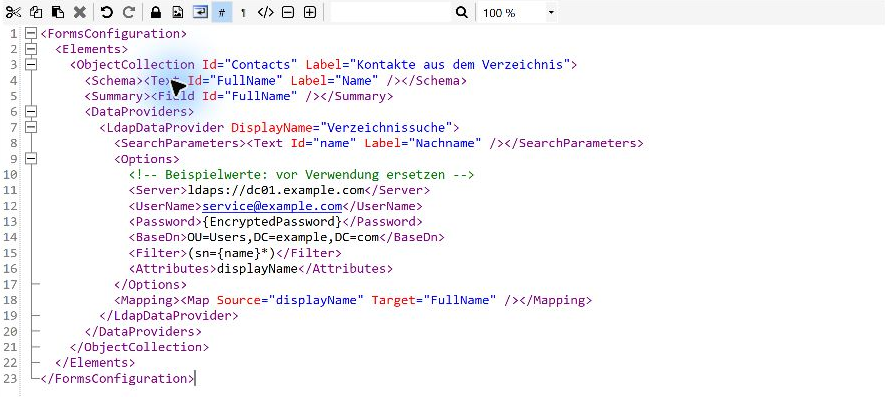Click the comment 'Beispielwerte: vor Verwendung ersetzen'
This screenshot has width=885, height=397.
(x=305, y=174)
